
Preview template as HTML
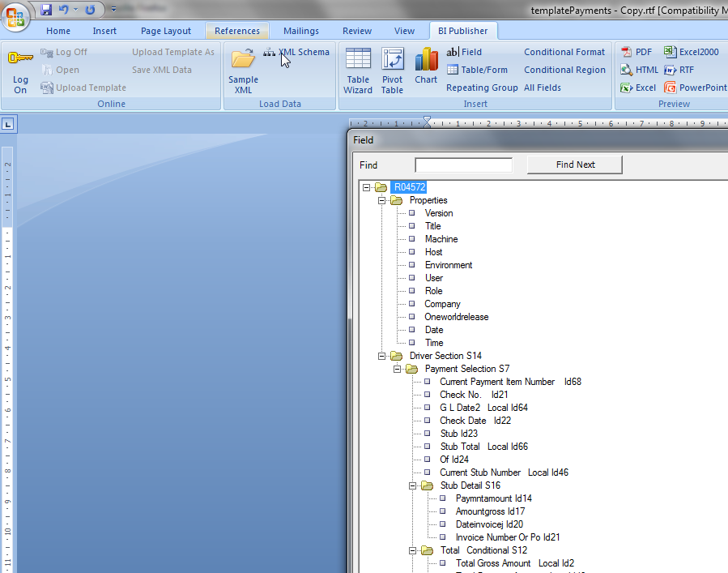coord(639,70)
